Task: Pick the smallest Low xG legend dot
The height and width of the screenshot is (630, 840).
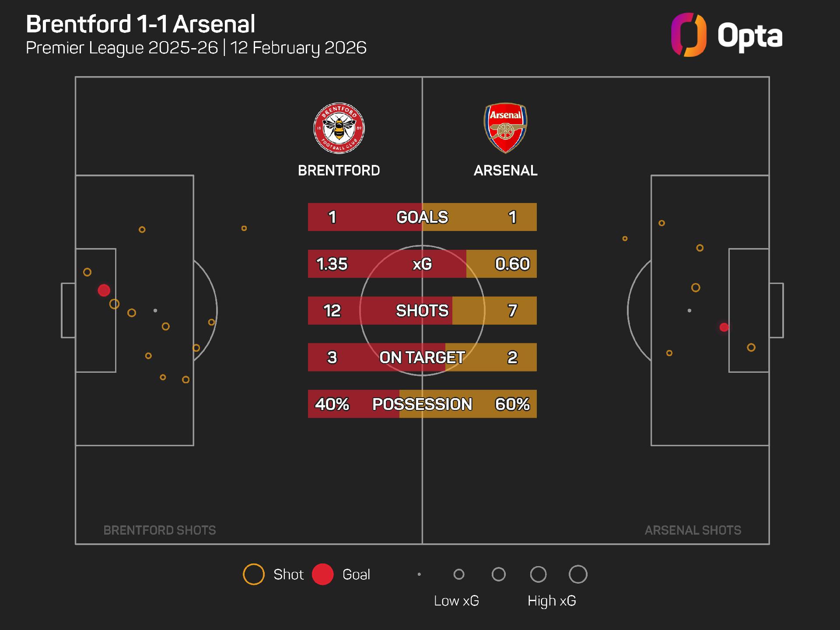Action: coord(419,574)
